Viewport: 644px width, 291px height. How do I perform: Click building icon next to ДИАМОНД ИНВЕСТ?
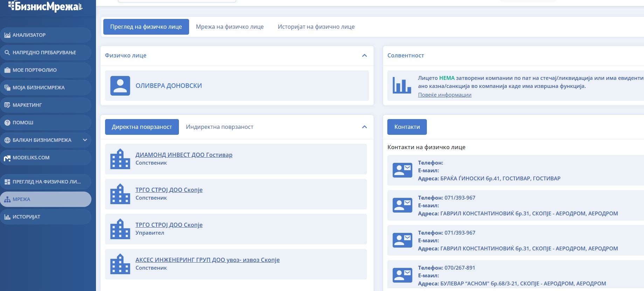point(120,159)
